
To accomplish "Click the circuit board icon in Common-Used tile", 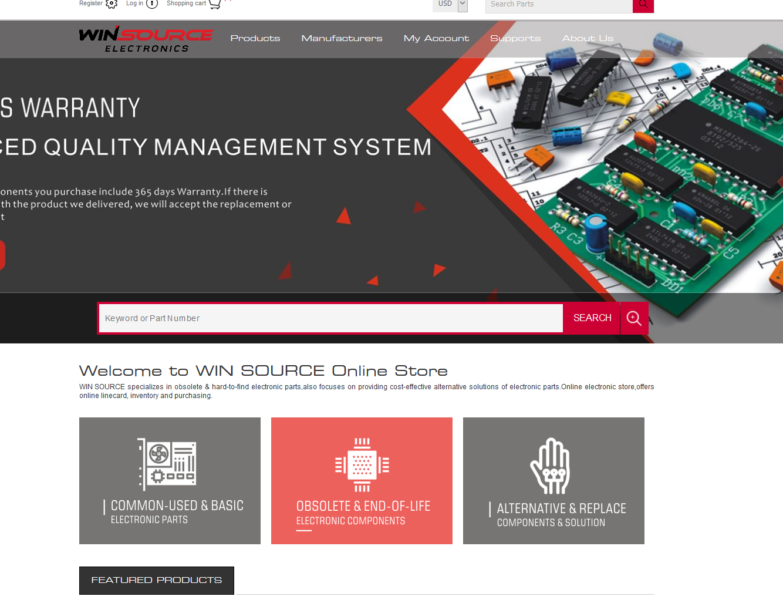I will [x=167, y=464].
